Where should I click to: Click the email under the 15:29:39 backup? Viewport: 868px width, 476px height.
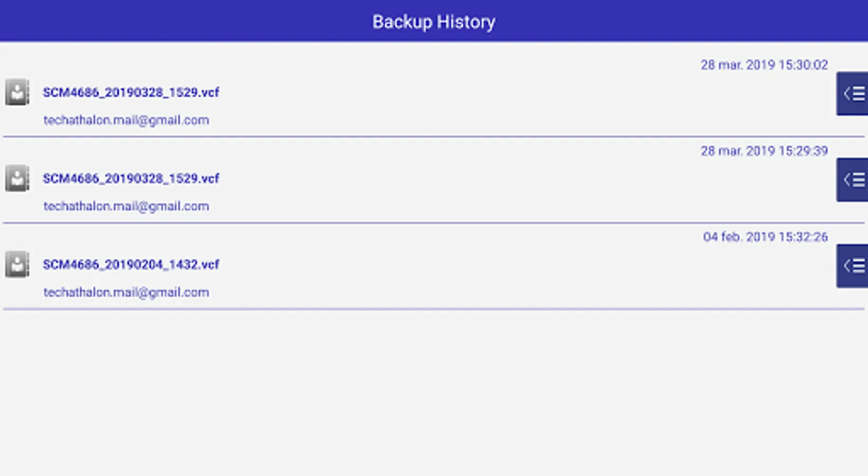pyautogui.click(x=126, y=206)
